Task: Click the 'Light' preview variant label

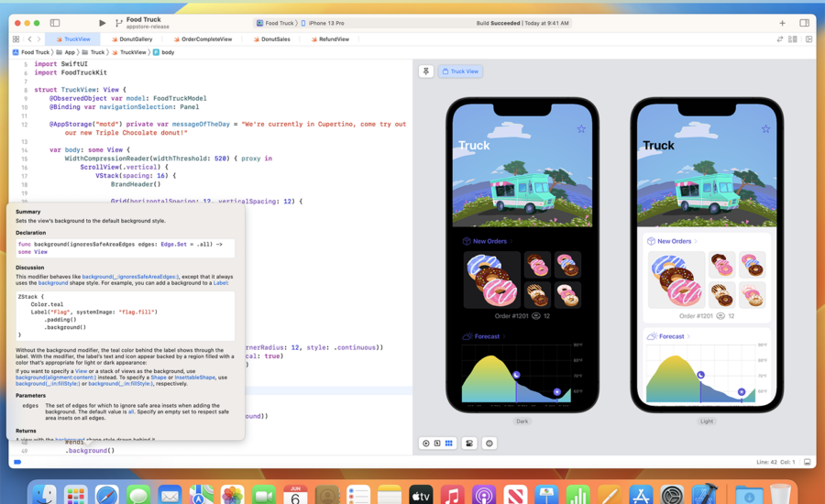Action: click(707, 421)
